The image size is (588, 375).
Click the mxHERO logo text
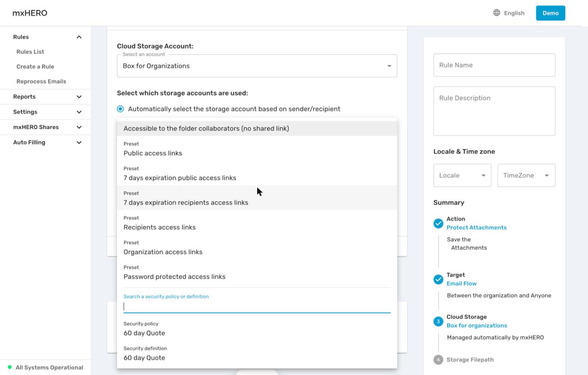pyautogui.click(x=30, y=13)
